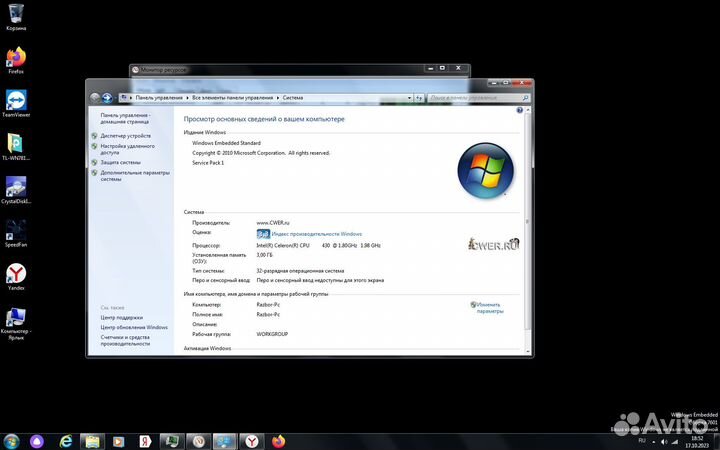Click the performance rating score badge
The image size is (720, 450).
pos(263,234)
